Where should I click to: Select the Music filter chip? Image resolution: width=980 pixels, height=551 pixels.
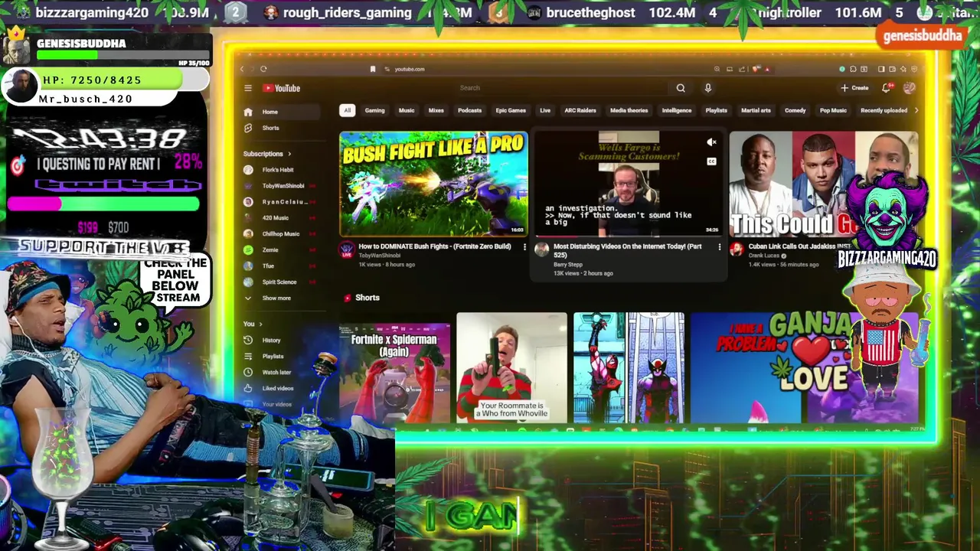tap(407, 110)
